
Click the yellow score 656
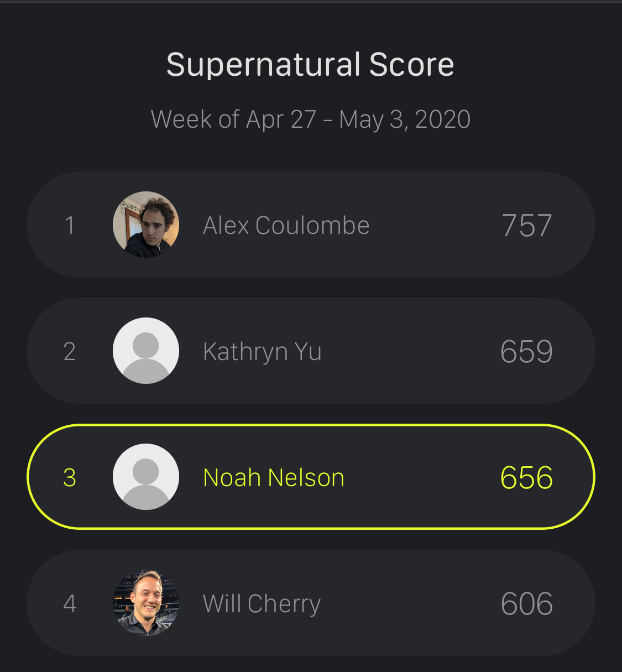tap(526, 478)
